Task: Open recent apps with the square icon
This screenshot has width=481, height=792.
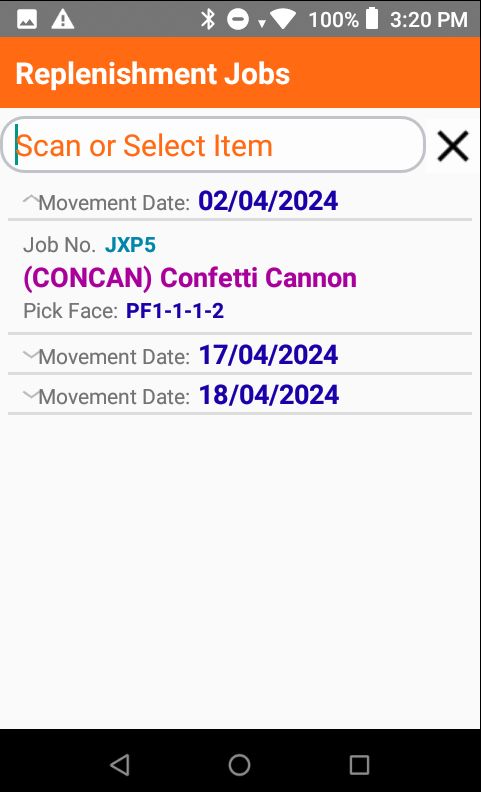Action: 359,765
